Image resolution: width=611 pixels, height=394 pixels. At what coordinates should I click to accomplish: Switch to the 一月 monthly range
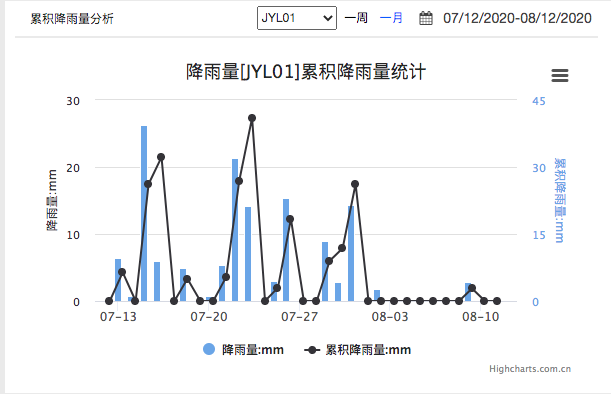(x=391, y=18)
